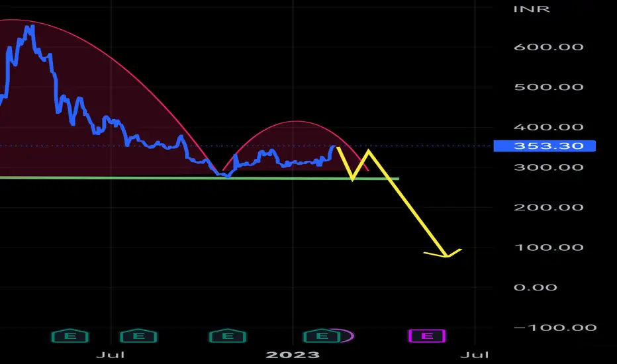Click the 400.00 price axis label
617x364 pixels.
pos(549,127)
